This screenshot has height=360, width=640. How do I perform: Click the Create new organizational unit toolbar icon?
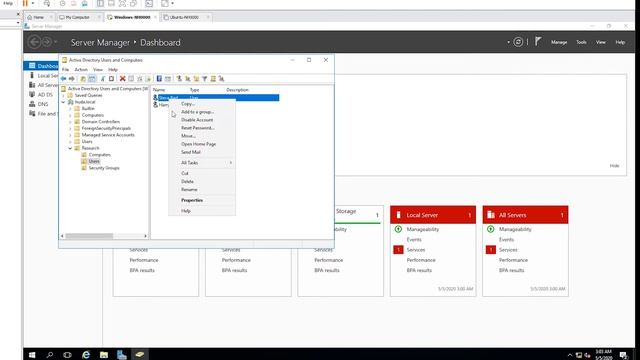(x=196, y=79)
